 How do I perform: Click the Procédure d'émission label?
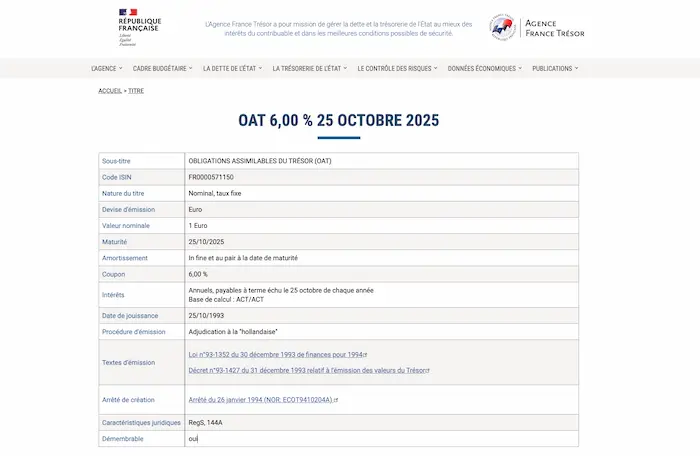133,332
